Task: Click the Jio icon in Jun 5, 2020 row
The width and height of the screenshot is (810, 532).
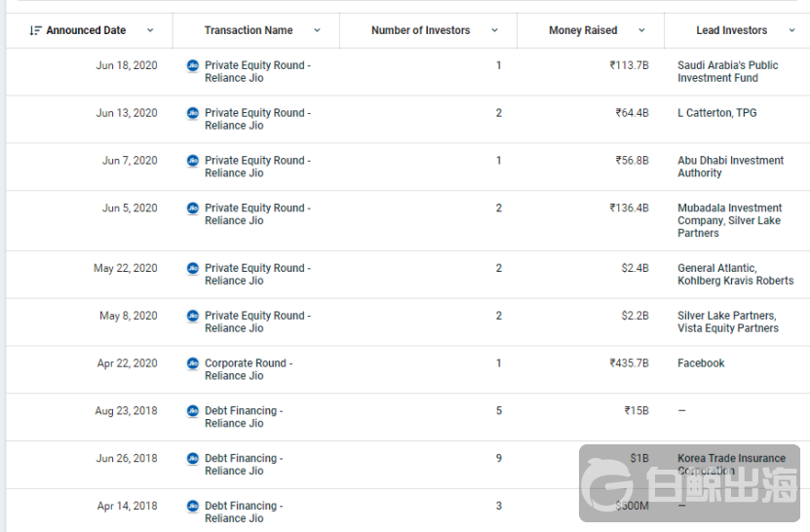Action: [193, 209]
